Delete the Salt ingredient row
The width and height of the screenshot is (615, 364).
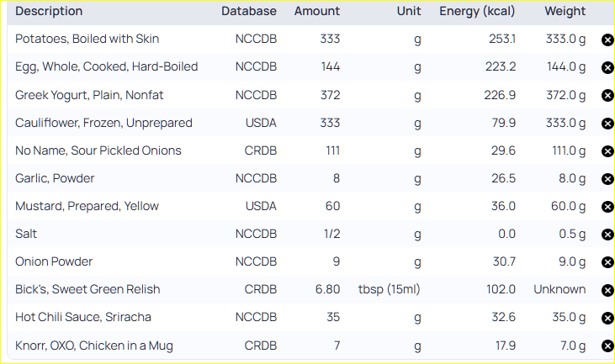tap(607, 235)
